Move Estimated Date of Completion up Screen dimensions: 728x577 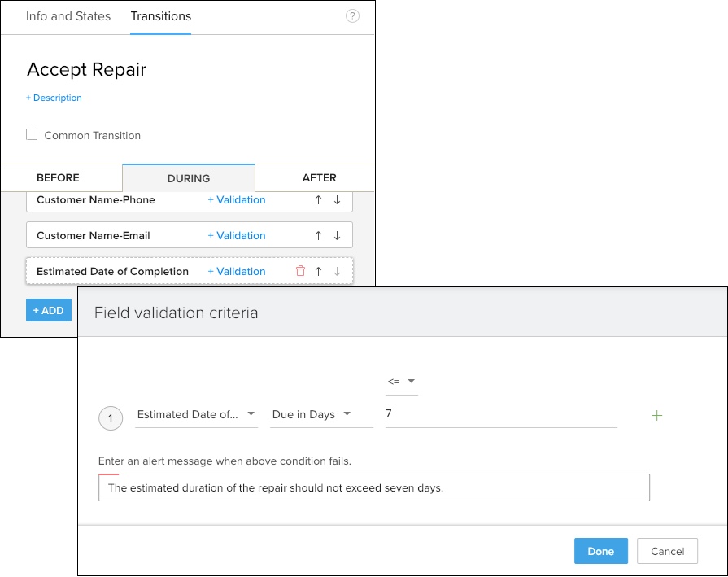(319, 272)
